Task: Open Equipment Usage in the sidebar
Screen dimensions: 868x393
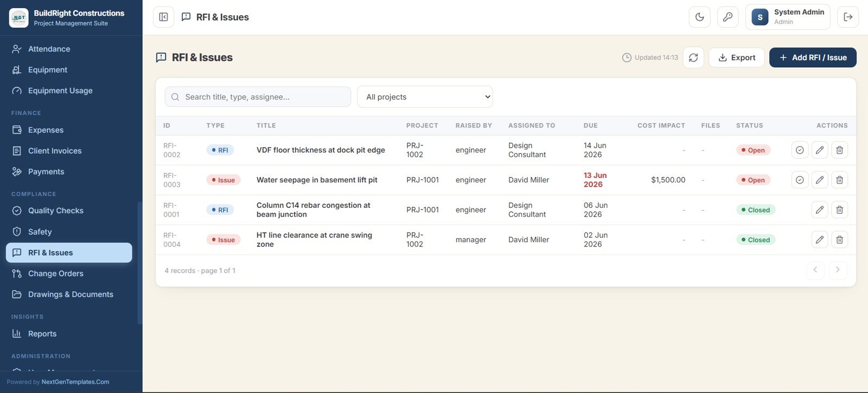Action: click(69, 91)
